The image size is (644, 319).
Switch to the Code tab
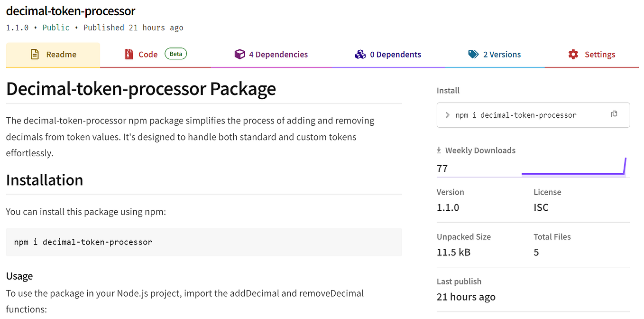[x=147, y=54]
